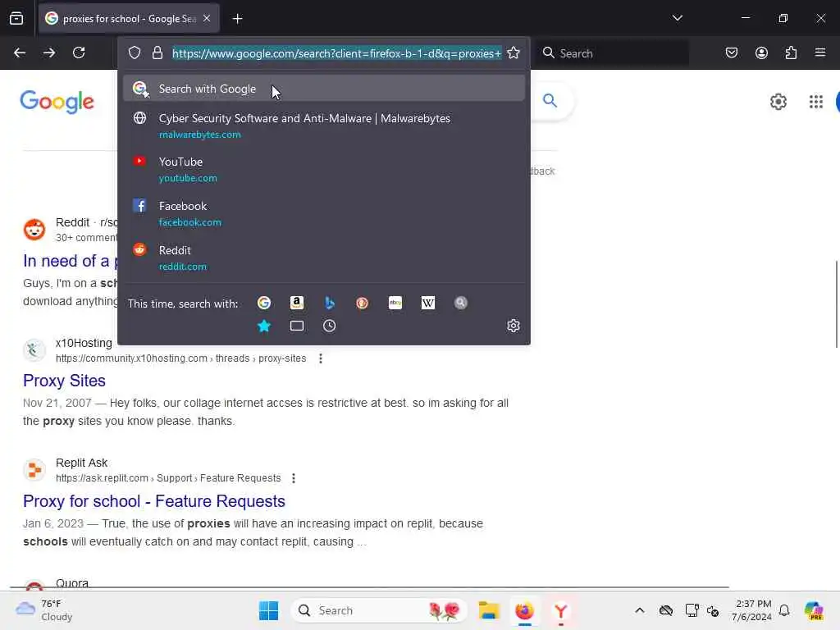Open Firefox application hamburger menu
Viewport: 840px width, 630px height.
pos(820,52)
